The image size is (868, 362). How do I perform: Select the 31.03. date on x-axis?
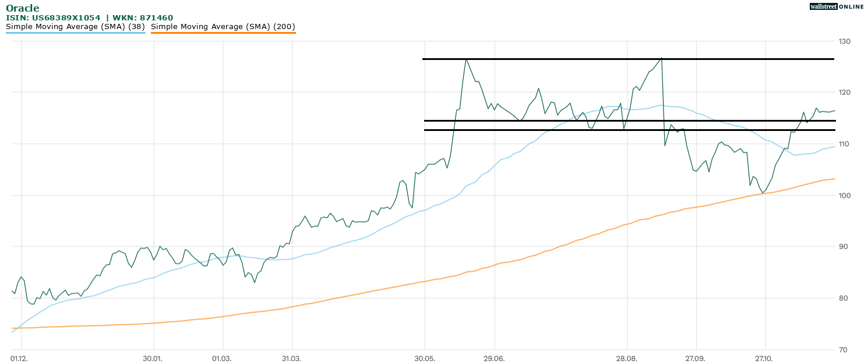[291, 359]
